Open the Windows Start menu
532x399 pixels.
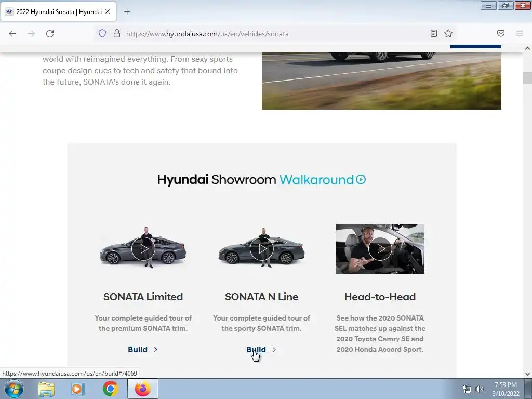(14, 389)
